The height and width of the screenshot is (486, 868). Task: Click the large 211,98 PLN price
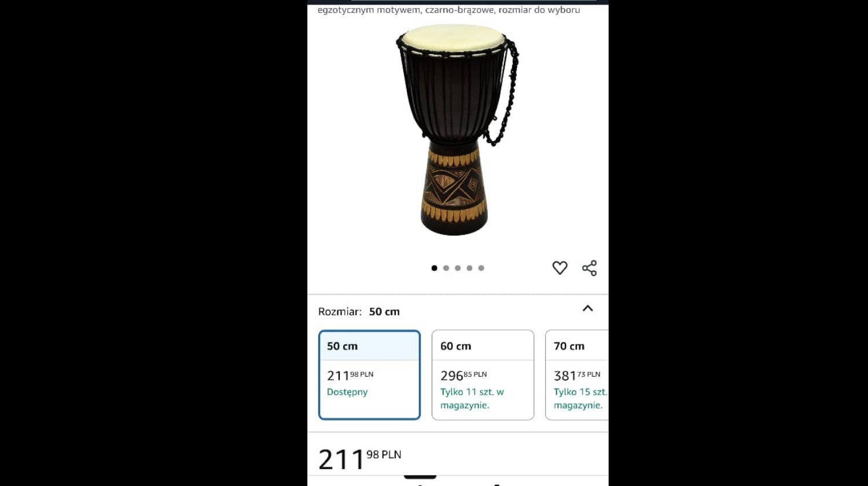(x=360, y=459)
